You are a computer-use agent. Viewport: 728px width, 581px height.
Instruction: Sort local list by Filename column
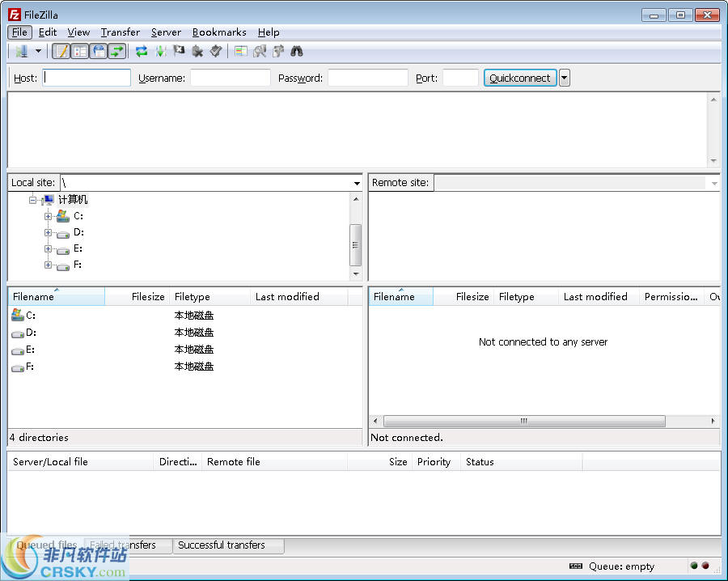56,297
